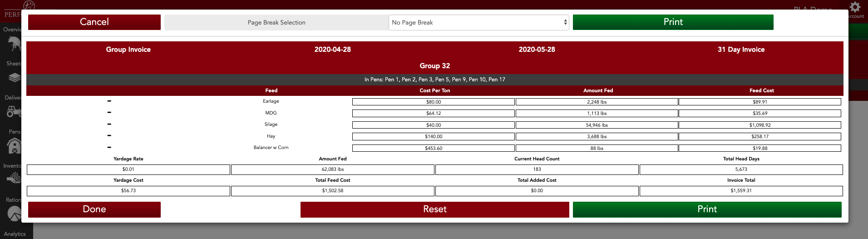Click the minus icon beside Earlage
868x239 pixels.
[109, 101]
